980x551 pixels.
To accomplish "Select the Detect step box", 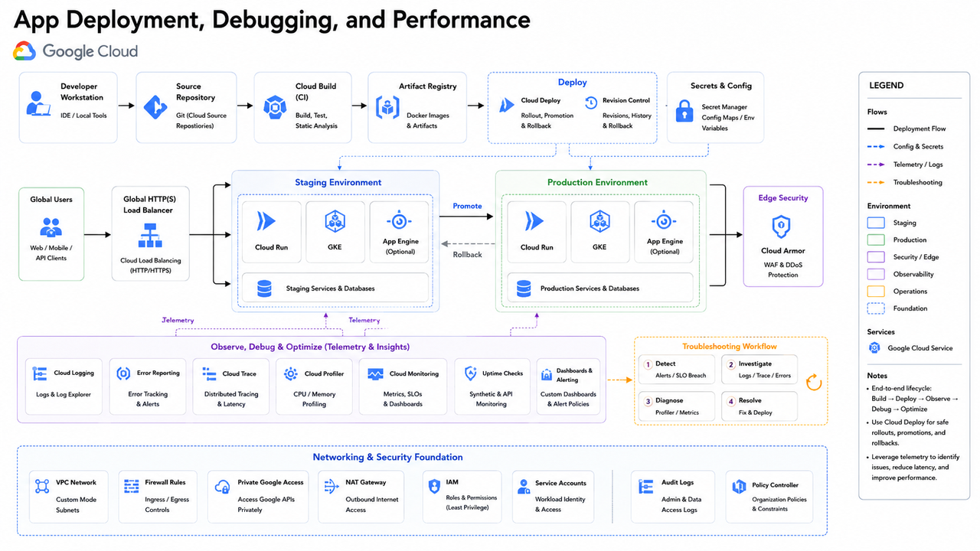I will (x=678, y=370).
